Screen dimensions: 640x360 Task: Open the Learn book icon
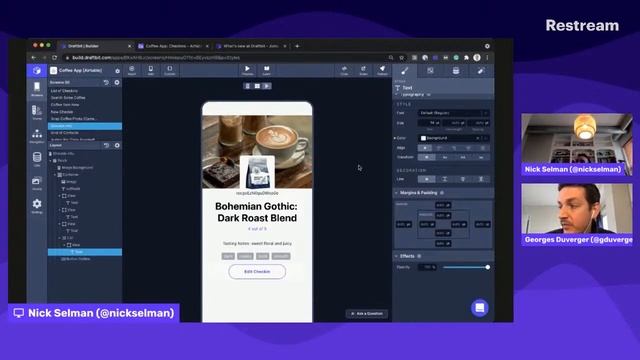[x=267, y=70]
